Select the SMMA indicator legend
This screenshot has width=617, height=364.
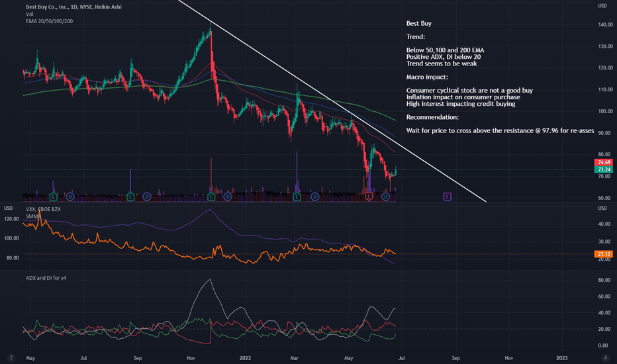34,216
